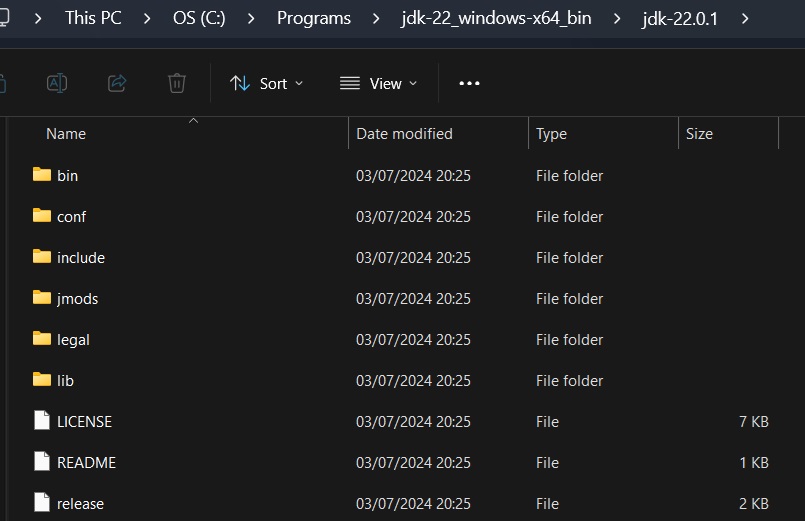Click the 'jmods' folder name

78,299
